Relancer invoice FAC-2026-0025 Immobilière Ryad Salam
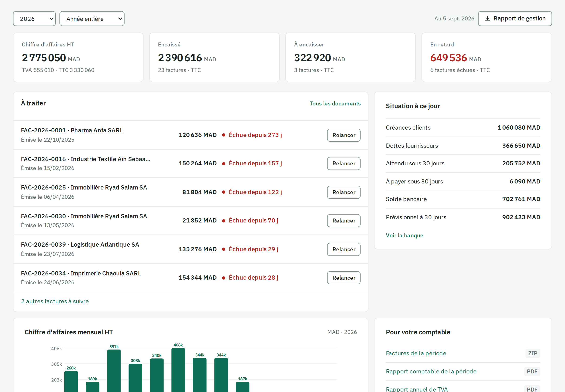This screenshot has height=392, width=565. click(x=344, y=192)
